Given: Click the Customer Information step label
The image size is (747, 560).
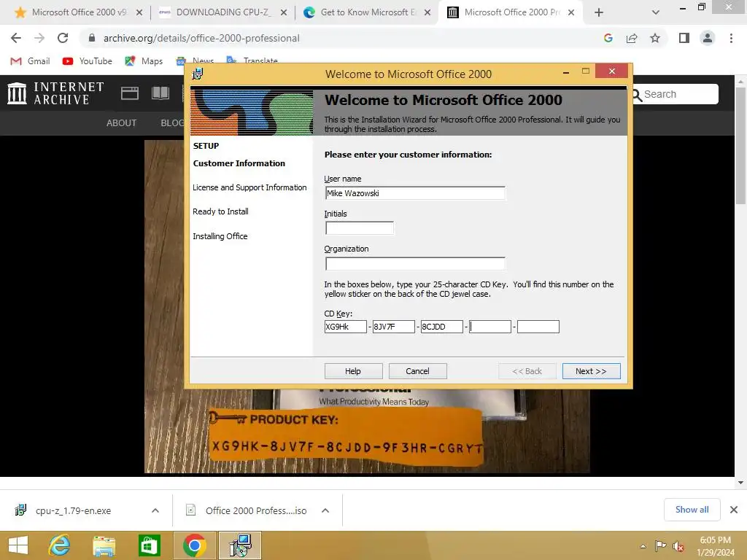Looking at the screenshot, I should 239,163.
